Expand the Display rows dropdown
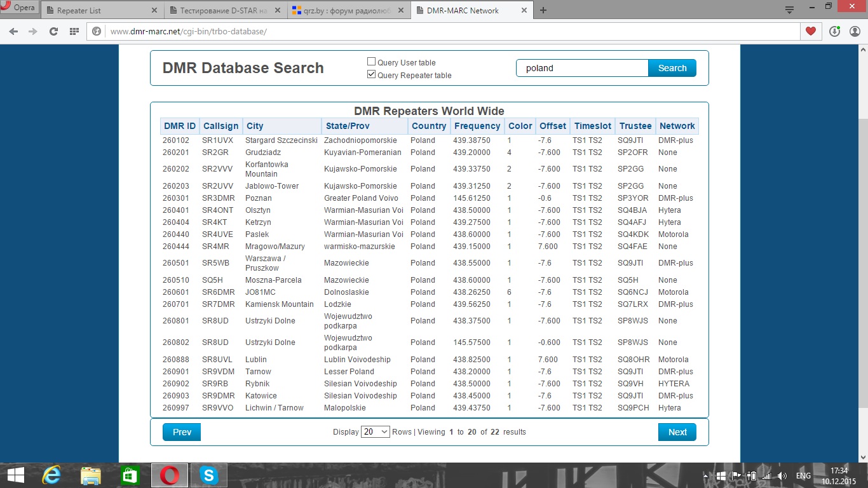The height and width of the screenshot is (488, 868). 375,432
